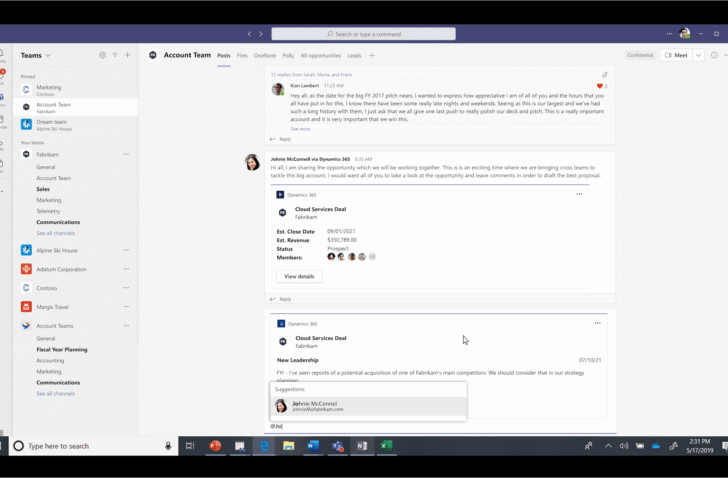This screenshot has height=478, width=728.
Task: Click the Confidential label button
Action: coord(640,55)
